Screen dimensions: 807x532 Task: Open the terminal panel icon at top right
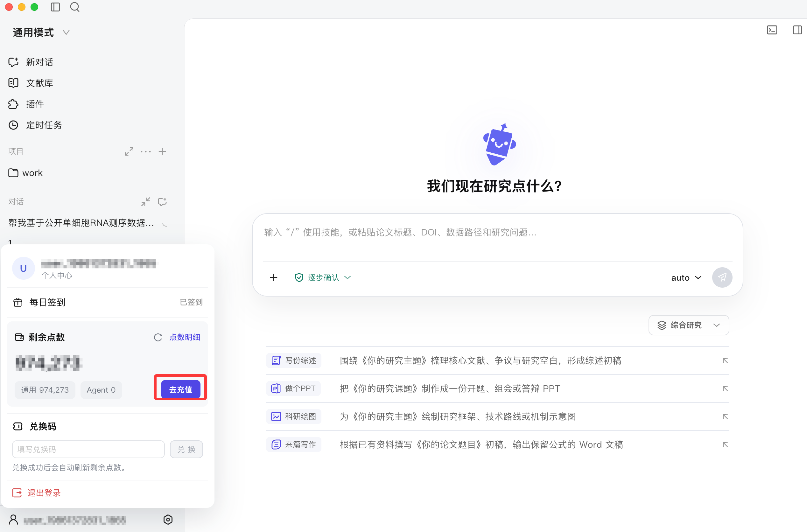pos(772,30)
